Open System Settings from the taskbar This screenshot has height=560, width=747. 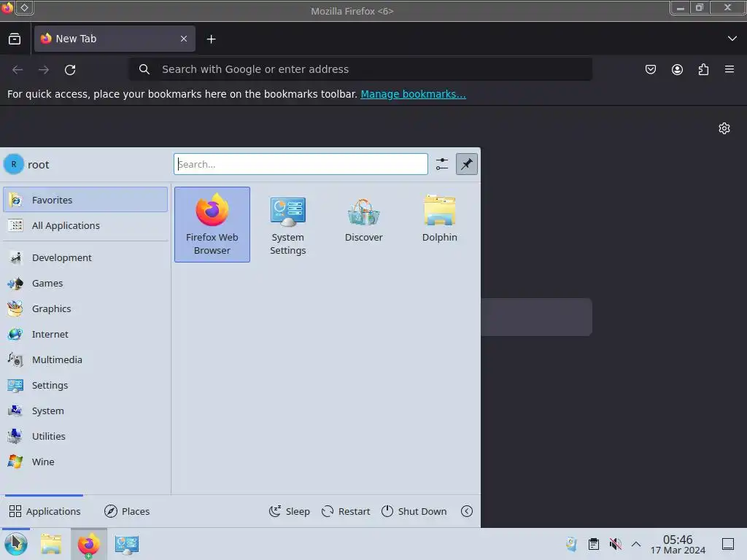coord(127,544)
